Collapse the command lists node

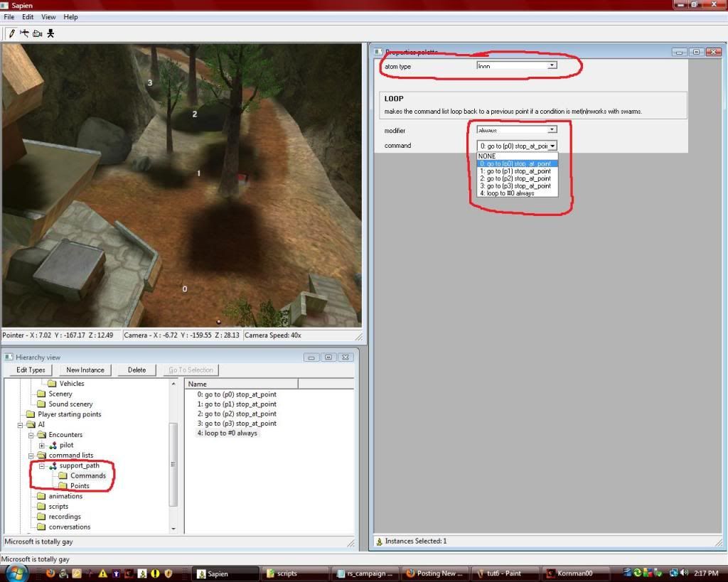(x=31, y=456)
